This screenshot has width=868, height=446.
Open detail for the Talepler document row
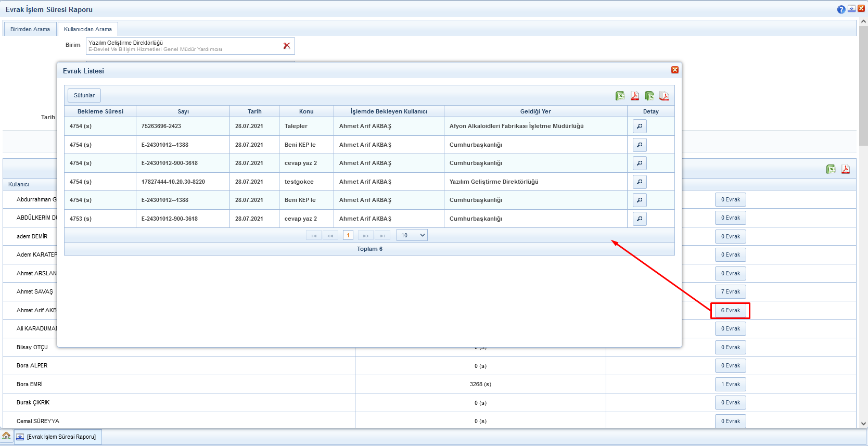(x=640, y=126)
